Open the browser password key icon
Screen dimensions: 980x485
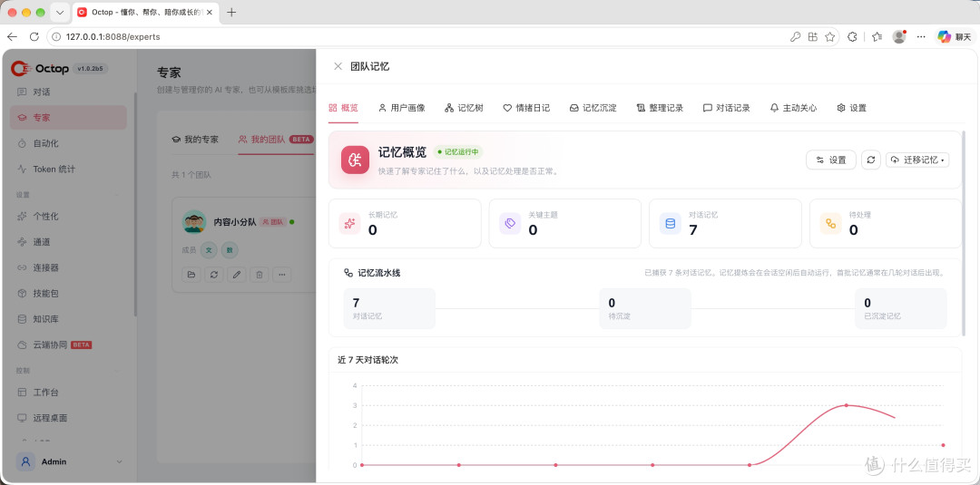(x=795, y=37)
